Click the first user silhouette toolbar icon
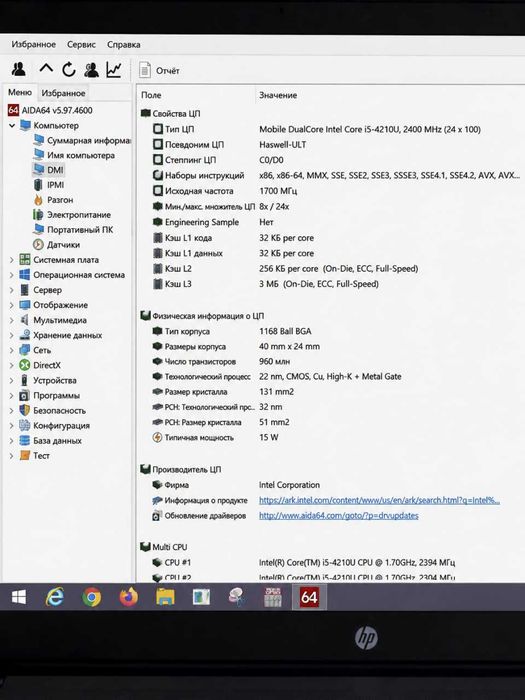 click(19, 69)
